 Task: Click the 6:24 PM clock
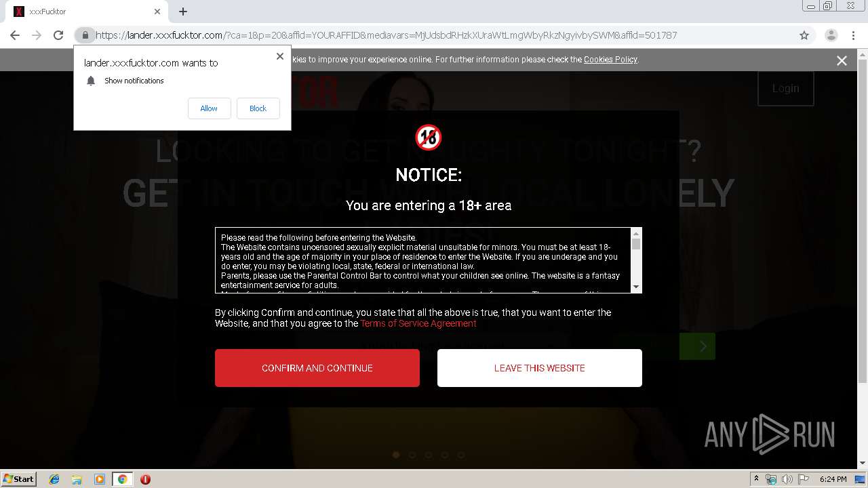833,479
